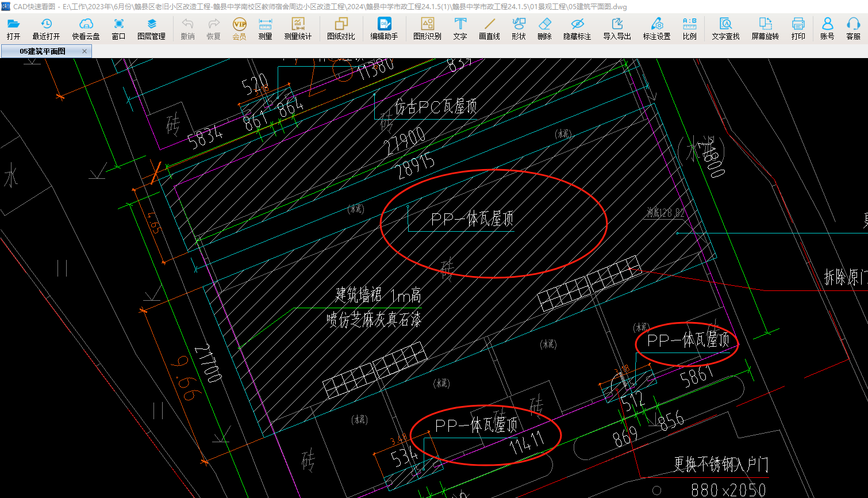868x498 pixels.
Task: Open 导入导出 import export
Action: click(617, 29)
